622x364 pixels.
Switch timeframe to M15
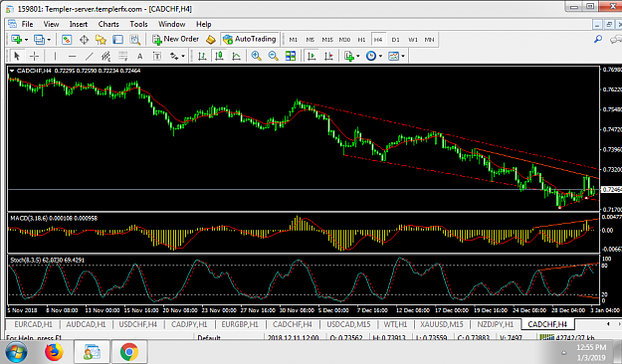click(327, 40)
